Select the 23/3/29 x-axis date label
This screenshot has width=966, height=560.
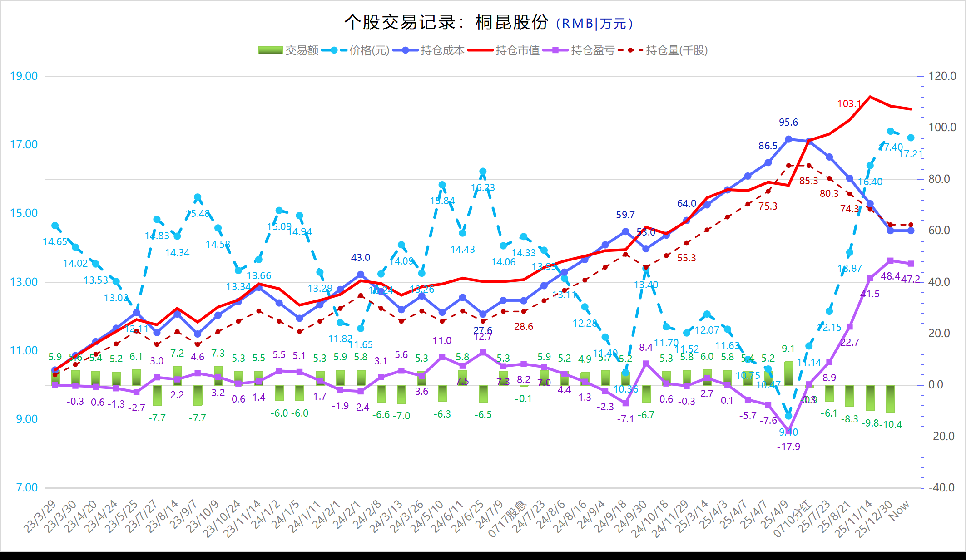coord(40,516)
